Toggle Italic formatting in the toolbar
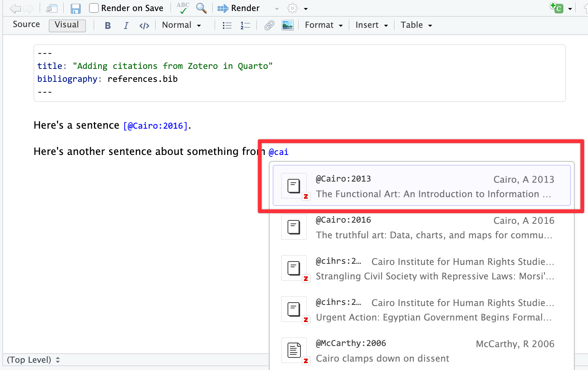 coord(126,26)
